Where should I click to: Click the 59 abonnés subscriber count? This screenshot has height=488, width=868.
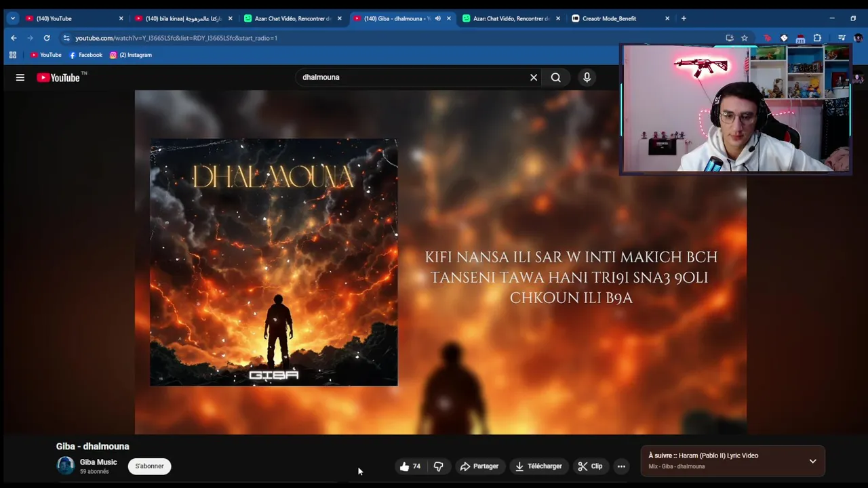click(x=94, y=472)
